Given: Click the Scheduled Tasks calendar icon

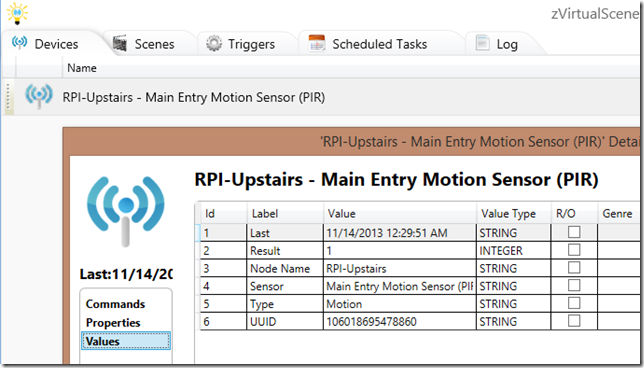Looking at the screenshot, I should (317, 43).
